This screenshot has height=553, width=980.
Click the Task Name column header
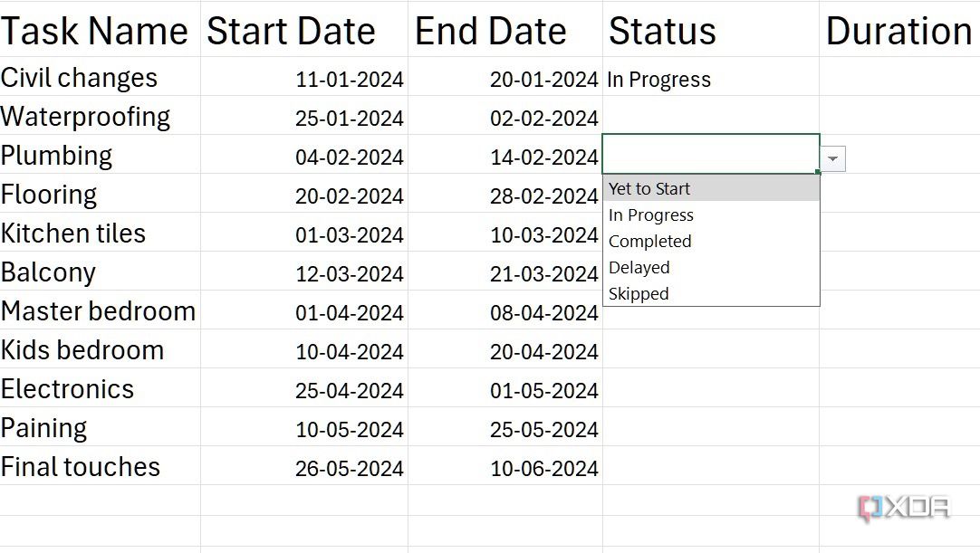pyautogui.click(x=95, y=30)
